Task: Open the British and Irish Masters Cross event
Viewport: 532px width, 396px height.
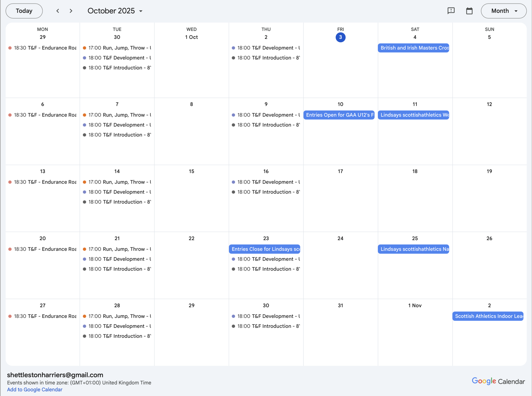Action: click(413, 48)
